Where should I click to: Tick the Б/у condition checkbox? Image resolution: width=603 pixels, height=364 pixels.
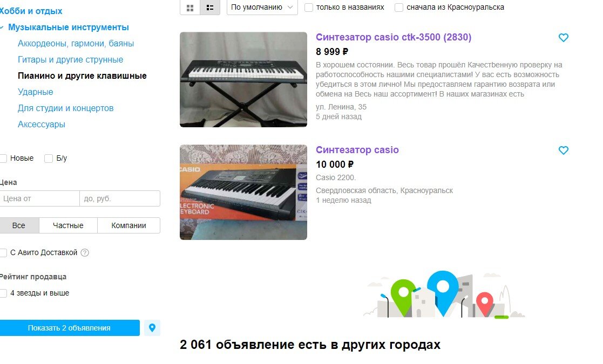49,158
